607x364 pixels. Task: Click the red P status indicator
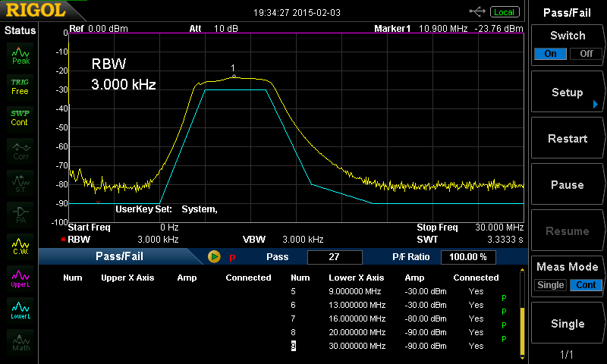coord(232,257)
